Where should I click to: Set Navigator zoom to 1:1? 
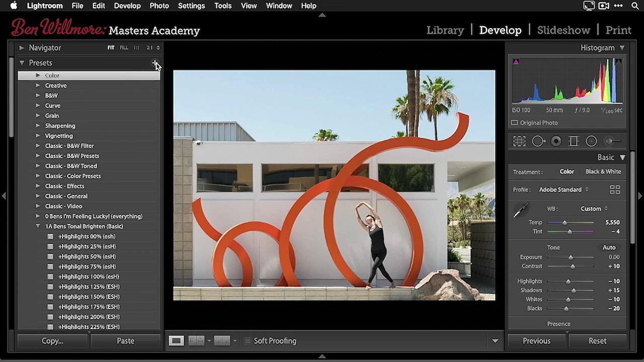tap(136, 48)
